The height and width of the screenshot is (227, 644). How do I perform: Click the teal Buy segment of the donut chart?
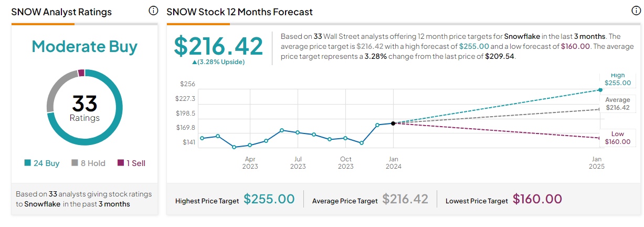tap(105, 131)
